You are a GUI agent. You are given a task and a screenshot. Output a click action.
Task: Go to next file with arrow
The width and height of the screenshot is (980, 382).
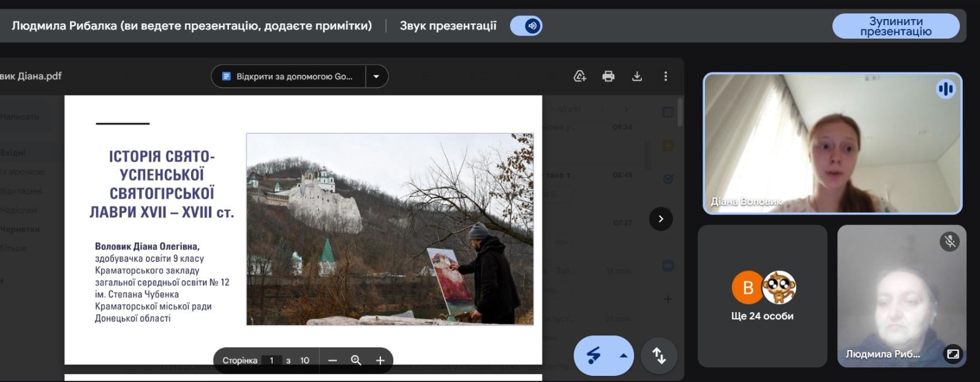(x=660, y=219)
